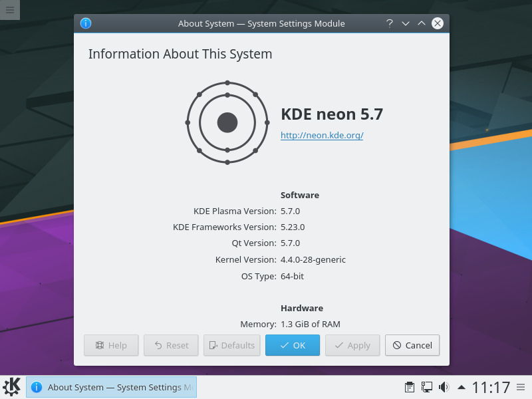The image size is (532, 399).
Task: Click the Help button
Action: (x=111, y=345)
